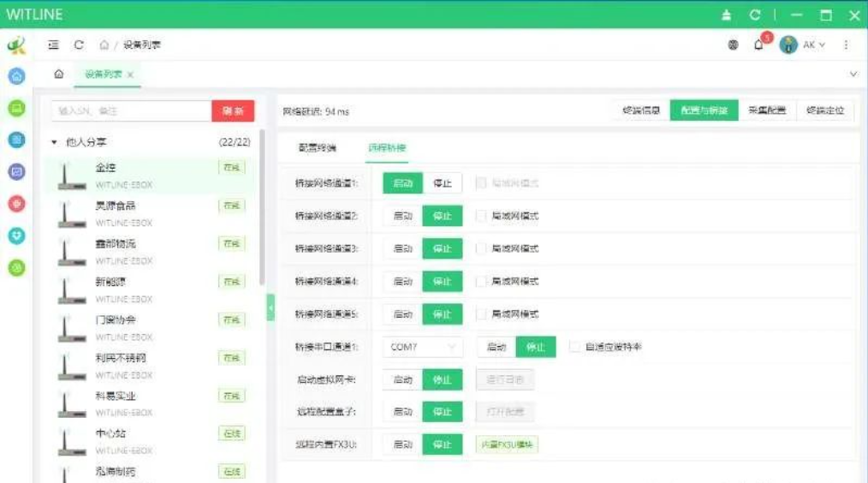The width and height of the screenshot is (868, 483).
Task: Check 自适应波特率 checkbox
Action: coord(574,347)
